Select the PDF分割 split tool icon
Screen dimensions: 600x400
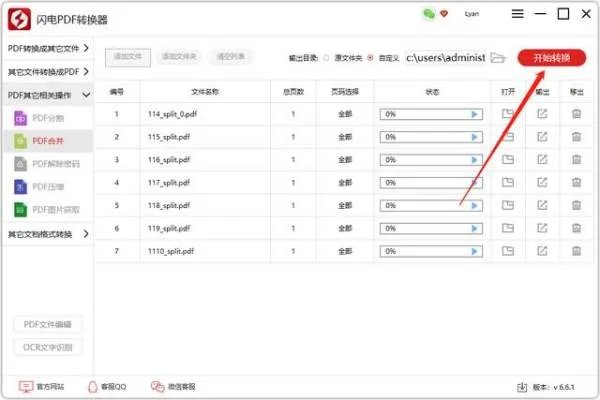20,118
